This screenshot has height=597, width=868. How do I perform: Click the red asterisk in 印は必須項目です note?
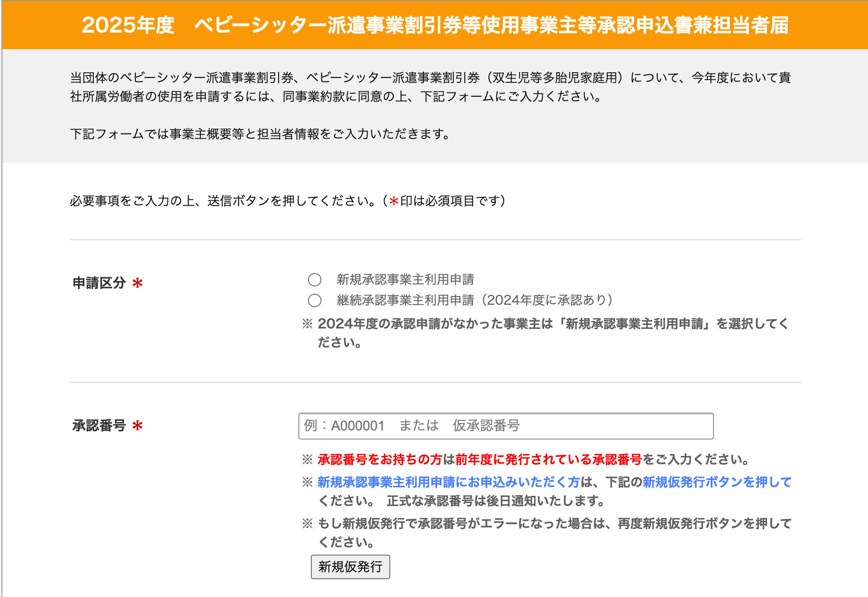pos(394,201)
